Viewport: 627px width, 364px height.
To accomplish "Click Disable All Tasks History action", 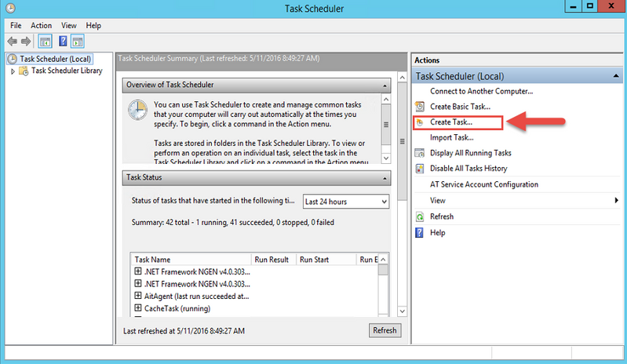I will (x=468, y=169).
